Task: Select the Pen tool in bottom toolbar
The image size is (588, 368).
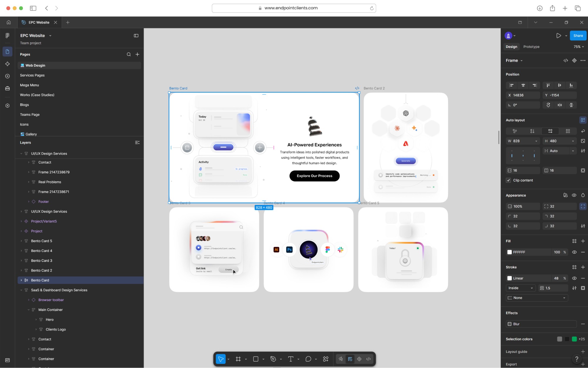Action: click(273, 359)
